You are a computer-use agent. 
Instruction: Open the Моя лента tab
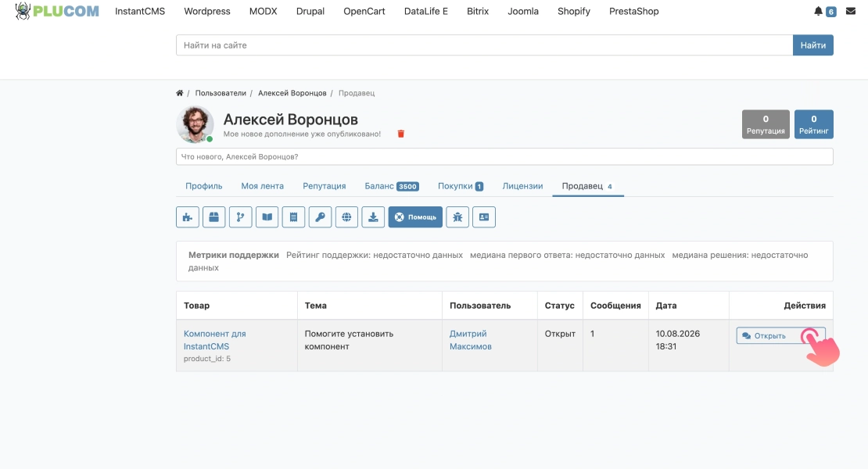tap(263, 186)
